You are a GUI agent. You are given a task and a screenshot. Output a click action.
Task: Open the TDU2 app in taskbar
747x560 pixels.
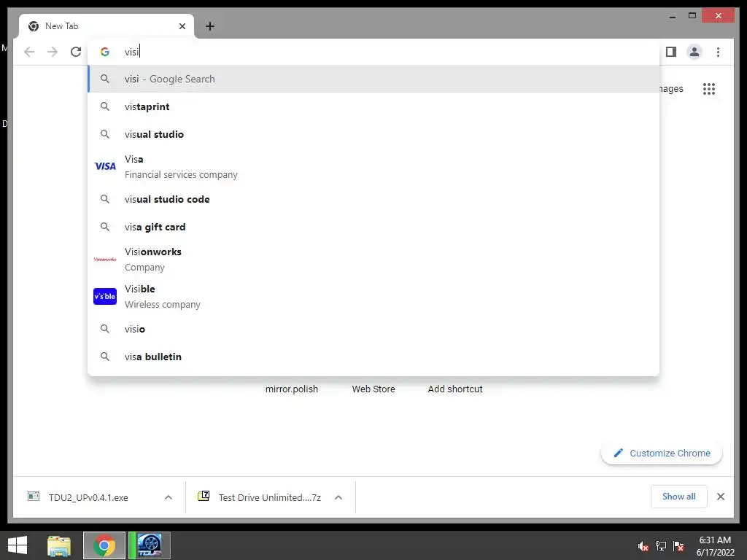click(149, 545)
